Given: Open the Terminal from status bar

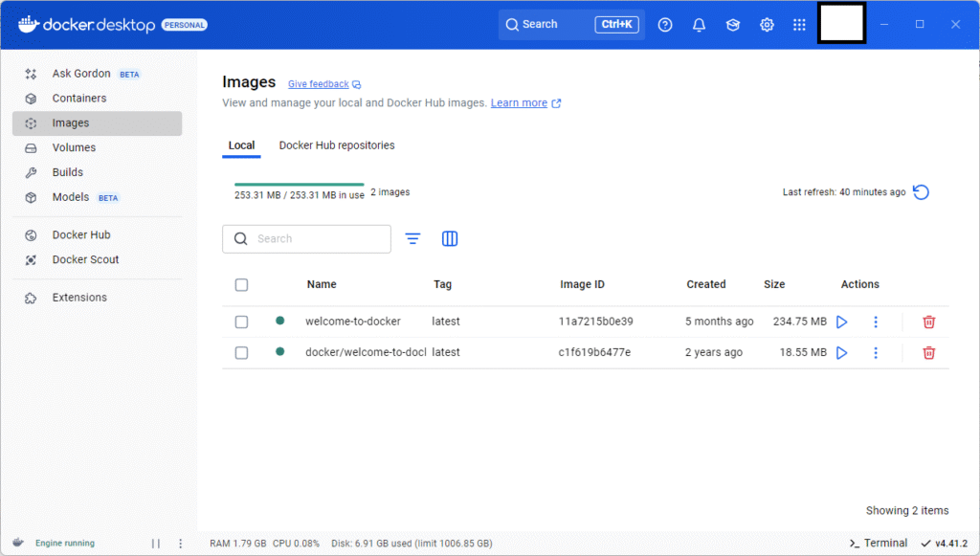Looking at the screenshot, I should click(x=879, y=544).
